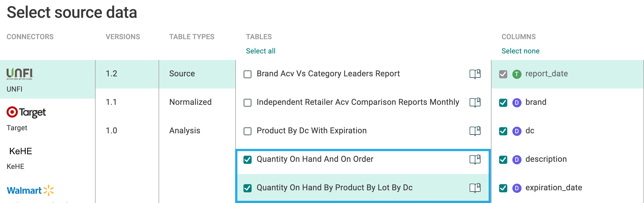Image resolution: width=644 pixels, height=203 pixels.
Task: View docs icon for Quantity On Hand And On Order
Action: (x=475, y=159)
